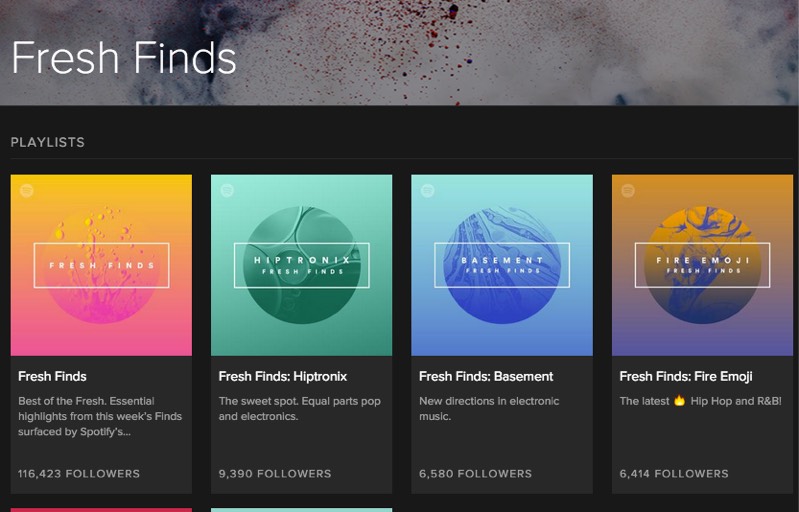Open the green Hiptronix playlist cover art
The height and width of the screenshot is (512, 799).
click(301, 265)
